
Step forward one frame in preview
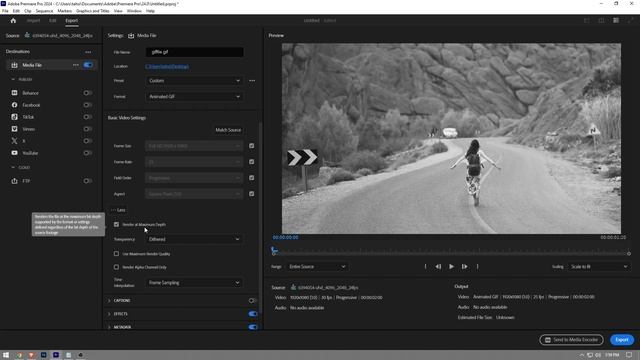tap(464, 267)
